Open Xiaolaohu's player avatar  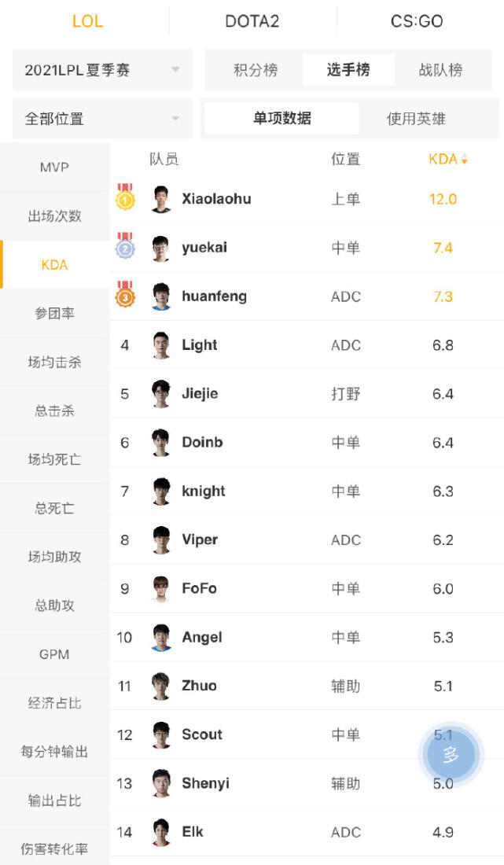161,199
